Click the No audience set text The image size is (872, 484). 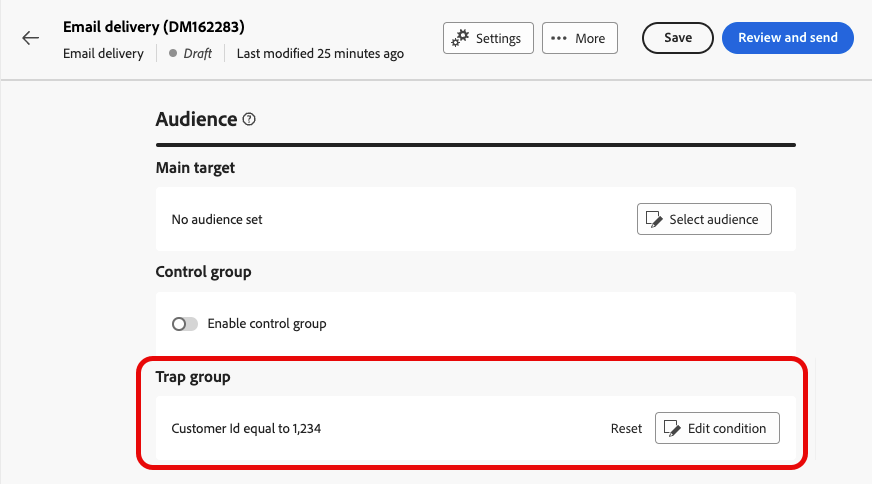217,219
